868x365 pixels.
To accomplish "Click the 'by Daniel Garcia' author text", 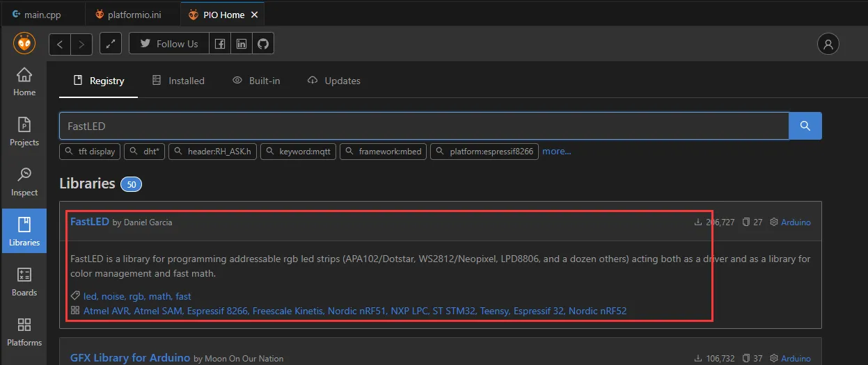I will coord(142,222).
